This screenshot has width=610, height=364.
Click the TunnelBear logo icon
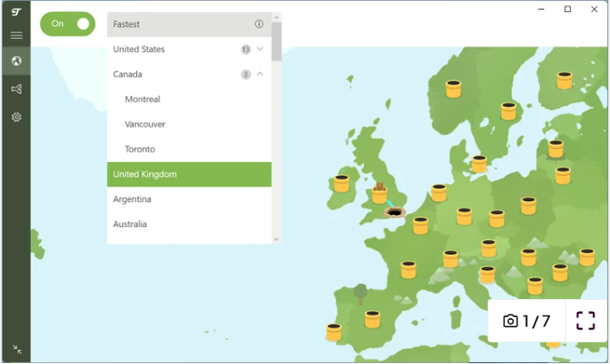(16, 12)
